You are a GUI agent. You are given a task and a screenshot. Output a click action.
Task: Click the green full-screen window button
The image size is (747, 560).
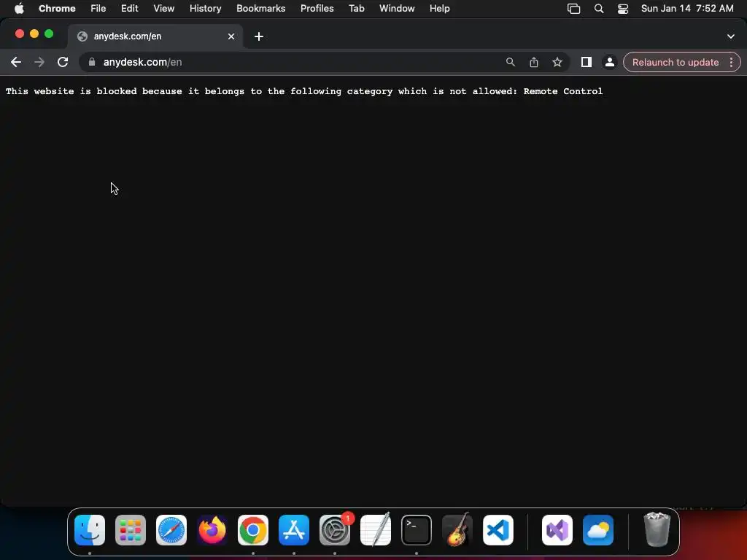(x=49, y=34)
